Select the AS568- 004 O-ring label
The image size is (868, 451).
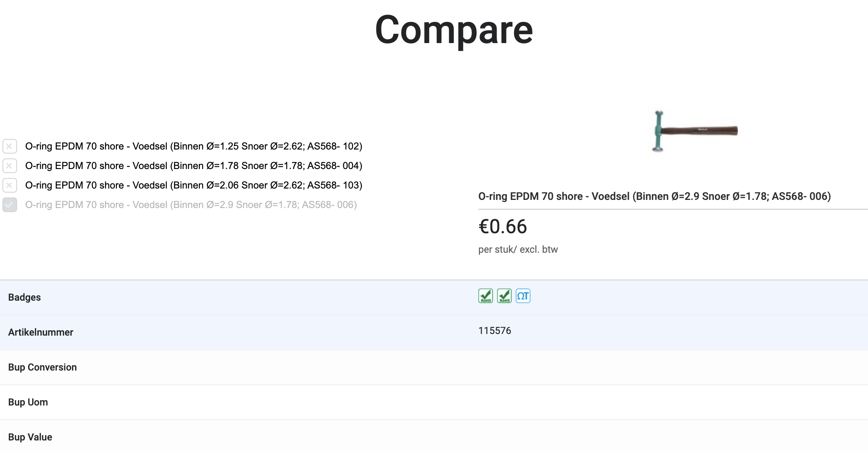click(x=194, y=166)
